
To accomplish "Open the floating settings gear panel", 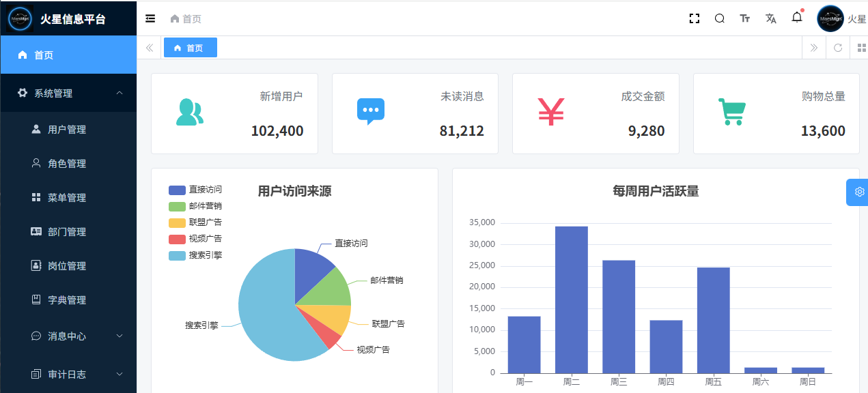I will (858, 192).
